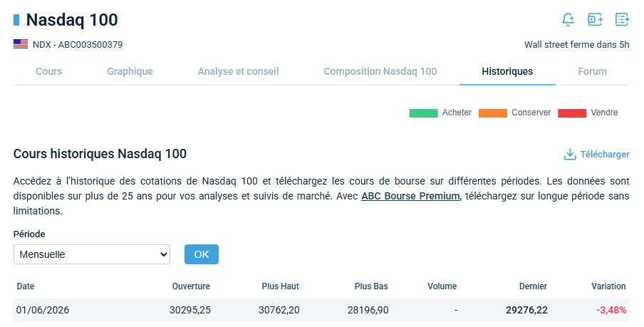Click the Wall street ferme dans 5h notice

(x=576, y=44)
